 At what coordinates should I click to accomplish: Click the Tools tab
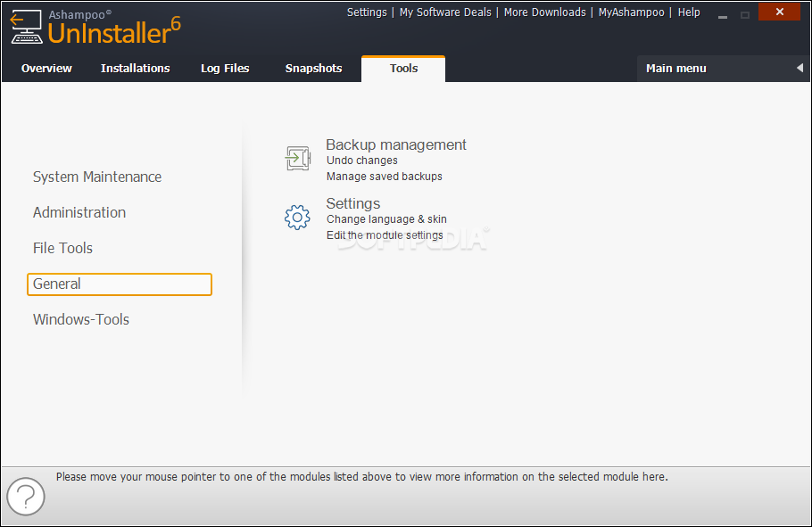(403, 69)
